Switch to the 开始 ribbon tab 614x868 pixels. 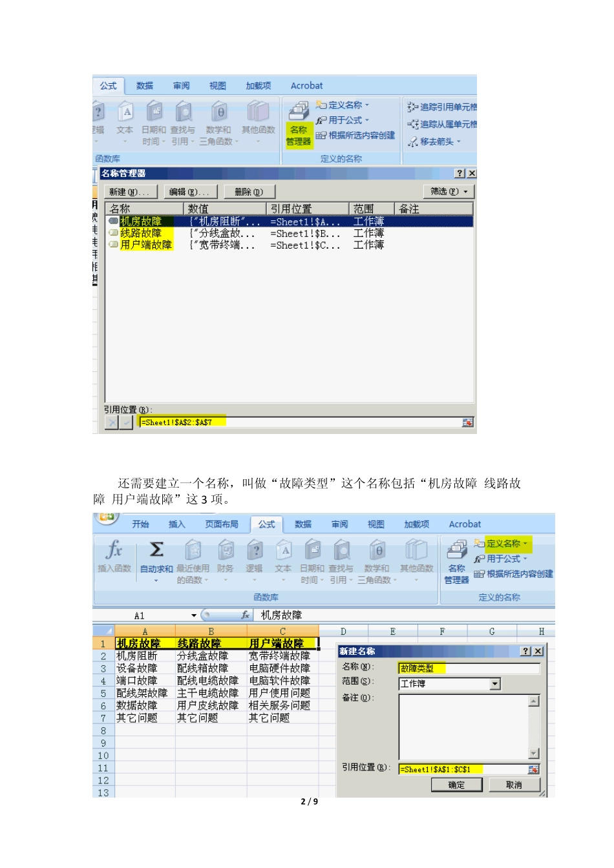click(140, 524)
